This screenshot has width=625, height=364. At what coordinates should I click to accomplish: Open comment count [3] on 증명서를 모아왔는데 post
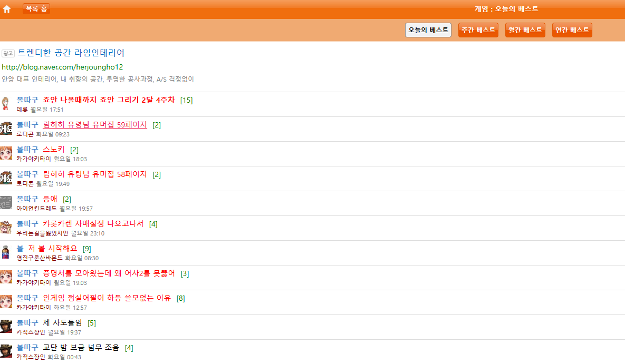tap(185, 273)
